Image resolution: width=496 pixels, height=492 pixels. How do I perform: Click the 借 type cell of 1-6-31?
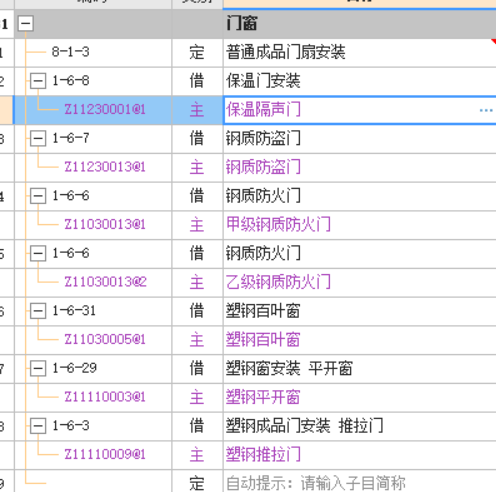[x=197, y=311]
